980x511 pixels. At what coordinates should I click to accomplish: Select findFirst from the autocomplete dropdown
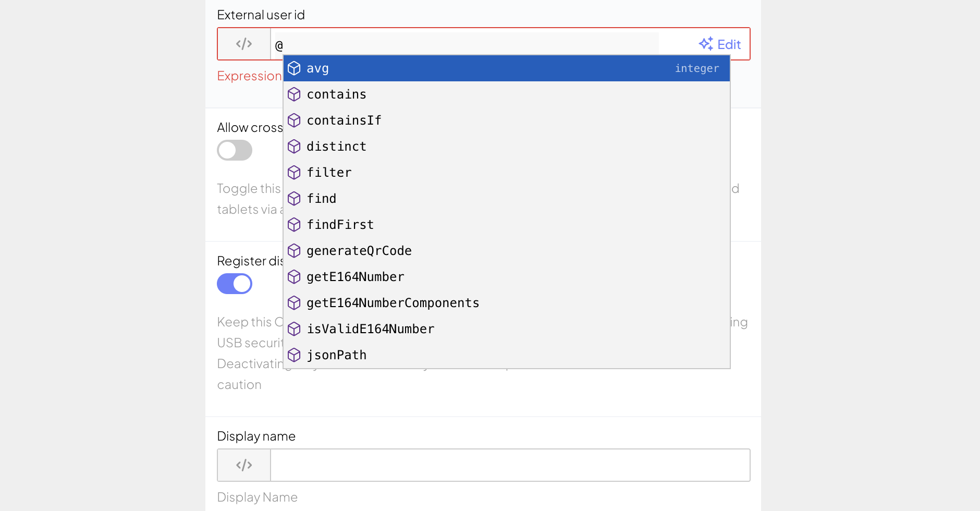pos(340,225)
